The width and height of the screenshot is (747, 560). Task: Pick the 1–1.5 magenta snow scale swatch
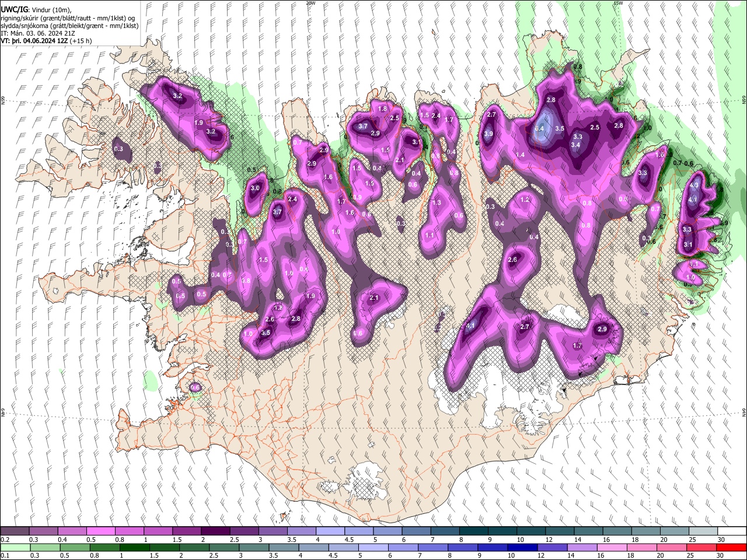coord(158,531)
